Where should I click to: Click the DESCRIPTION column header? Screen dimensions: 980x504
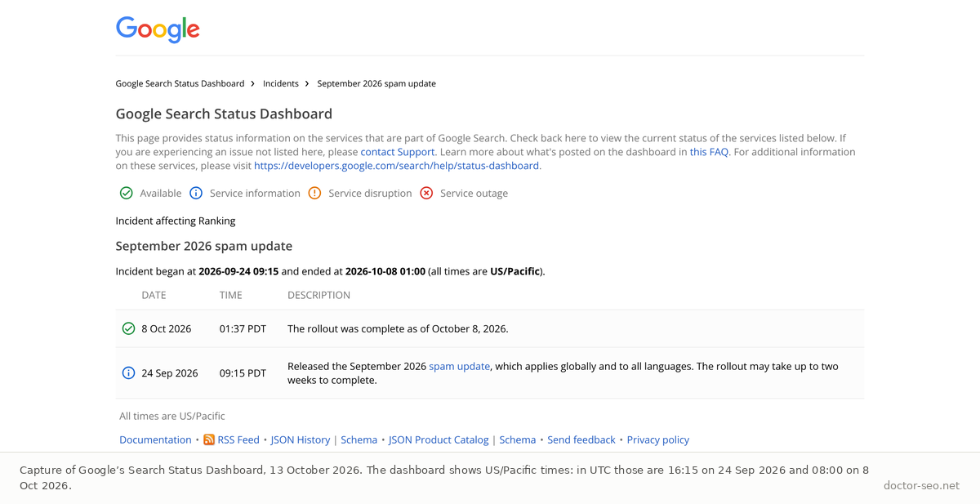point(318,295)
